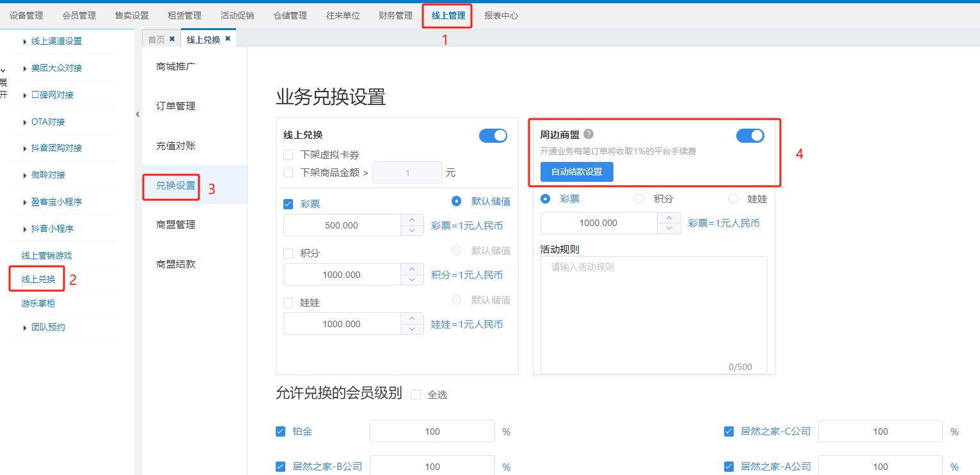Select the 默认储值 radio for 彩票

click(457, 201)
